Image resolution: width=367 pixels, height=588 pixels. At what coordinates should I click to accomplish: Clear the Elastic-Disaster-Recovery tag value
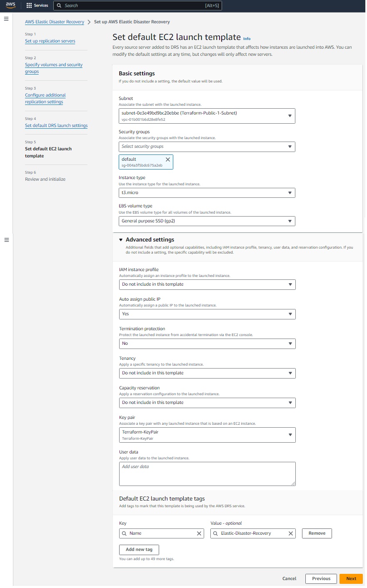click(291, 533)
